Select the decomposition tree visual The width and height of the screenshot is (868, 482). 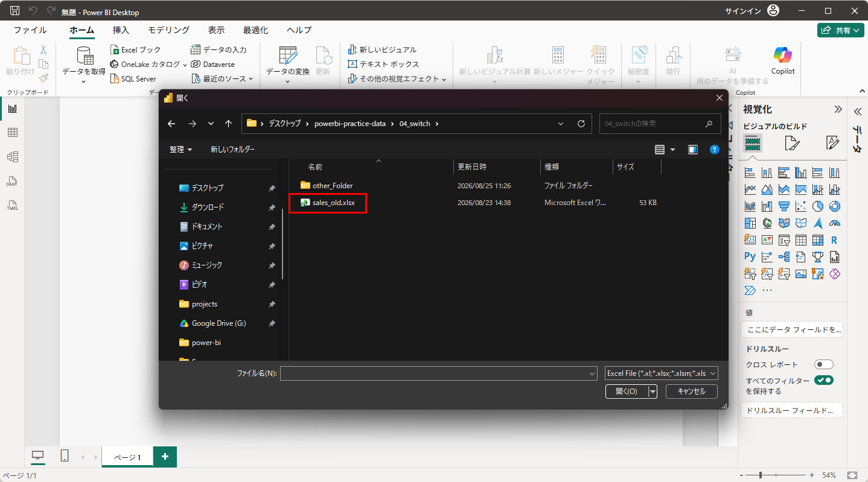coord(784,257)
